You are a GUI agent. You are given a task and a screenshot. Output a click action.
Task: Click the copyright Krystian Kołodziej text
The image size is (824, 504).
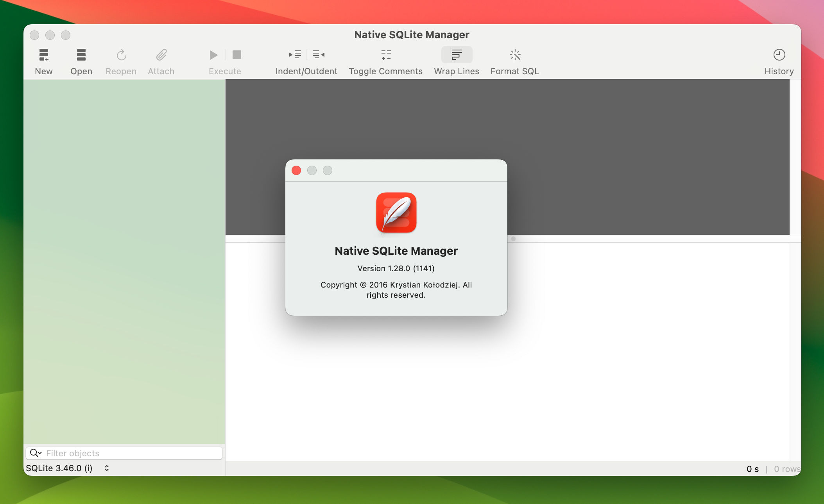tap(396, 290)
